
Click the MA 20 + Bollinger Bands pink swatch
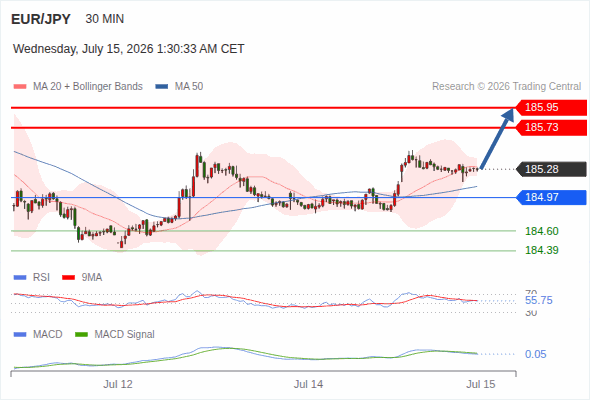[20, 87]
